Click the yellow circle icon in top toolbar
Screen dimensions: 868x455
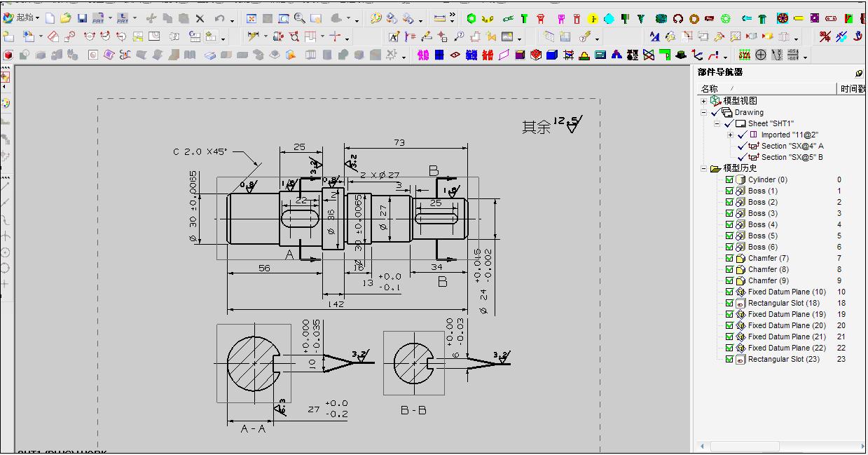tap(593, 18)
